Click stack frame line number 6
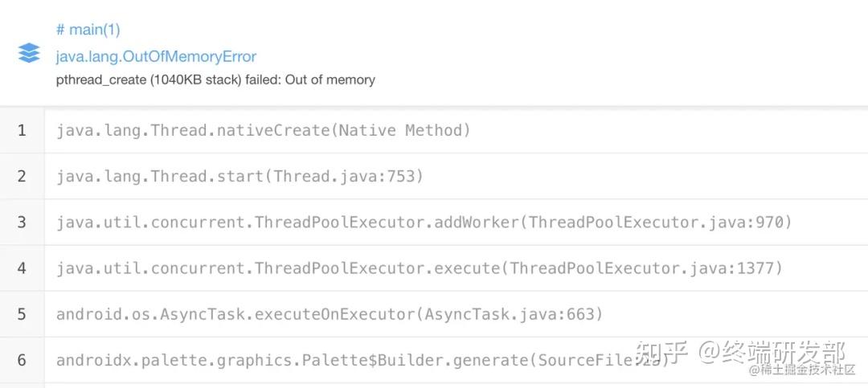868x388 pixels. (x=22, y=360)
